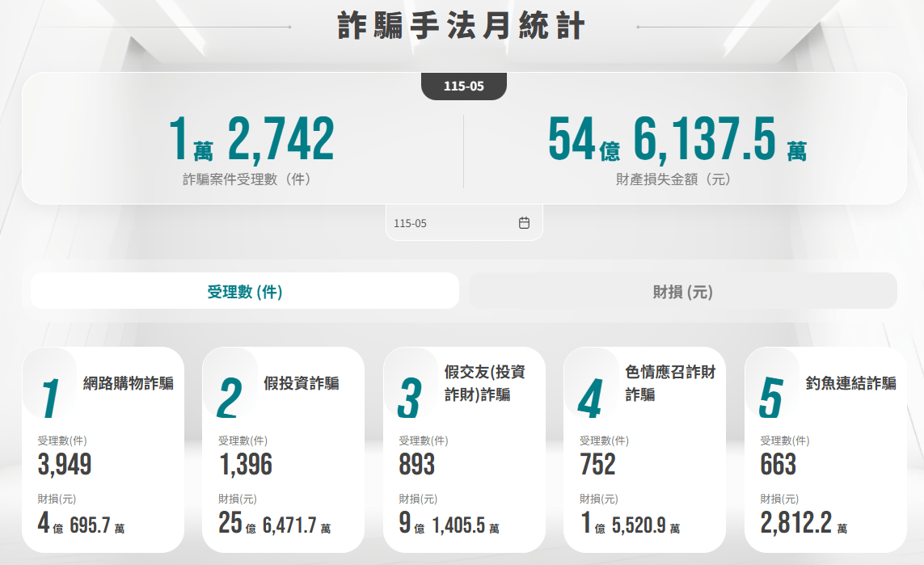Click rank number 5 on 釣魚連結詐騙 card
The height and width of the screenshot is (565, 924).
[x=770, y=398]
